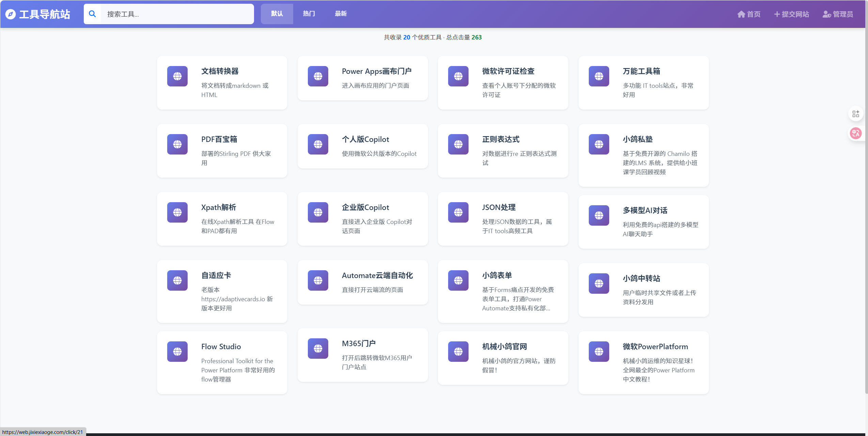
Task: Click the globe icon of PDF百宝箱 card
Action: [x=177, y=144]
